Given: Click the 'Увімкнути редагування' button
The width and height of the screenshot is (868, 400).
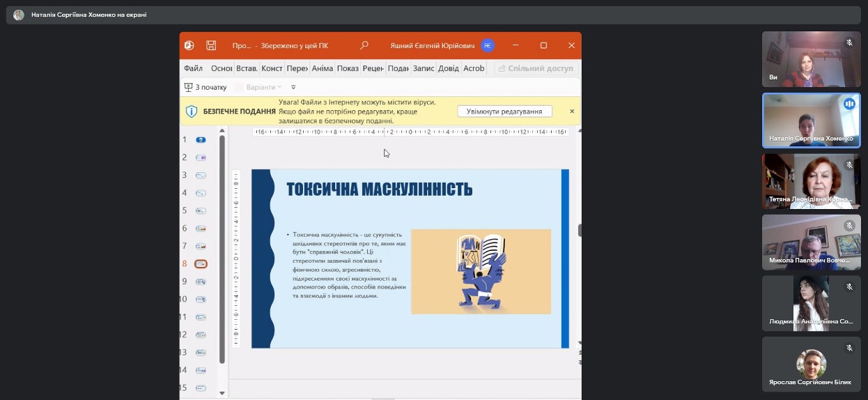Looking at the screenshot, I should click(504, 111).
